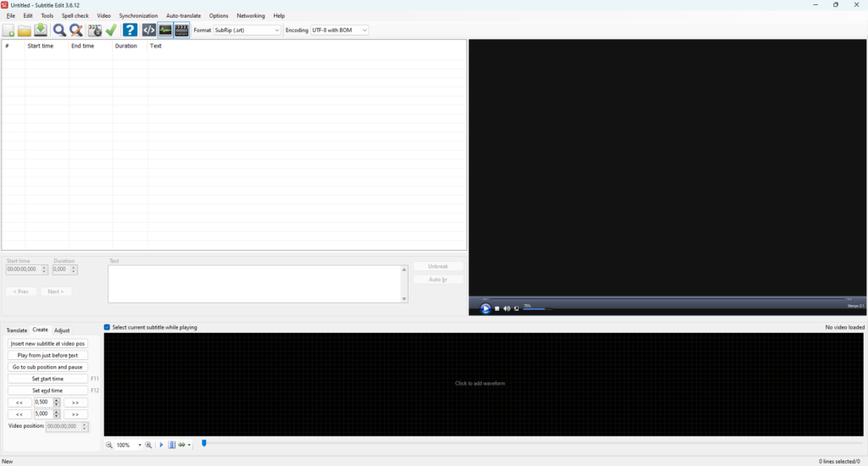
Task: Click the waveform position slider handle
Action: point(203,443)
